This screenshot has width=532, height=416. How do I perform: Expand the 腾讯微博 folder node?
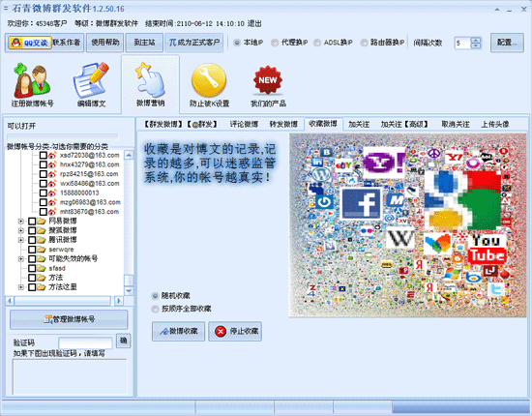(x=21, y=240)
